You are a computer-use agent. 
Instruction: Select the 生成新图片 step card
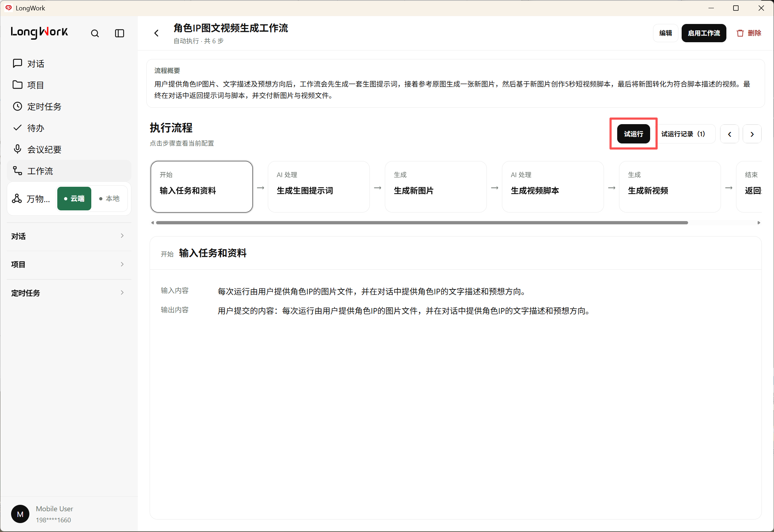(436, 187)
